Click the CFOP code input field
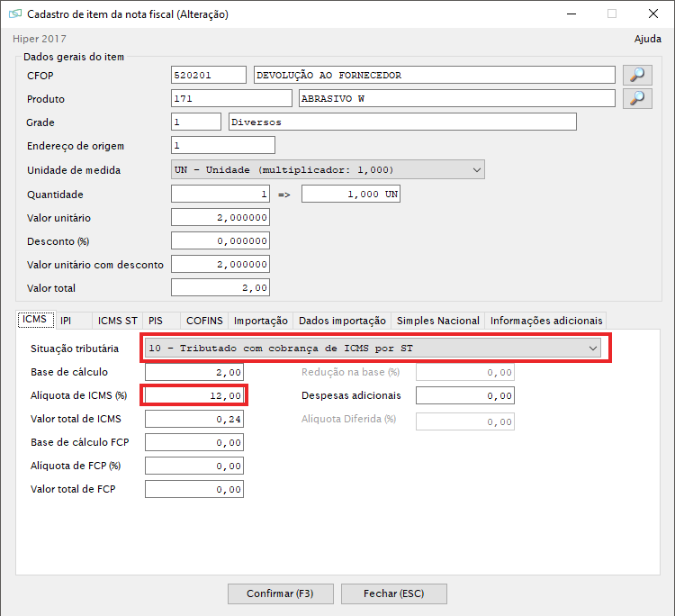Viewport: 675px width, 616px height. [x=208, y=75]
